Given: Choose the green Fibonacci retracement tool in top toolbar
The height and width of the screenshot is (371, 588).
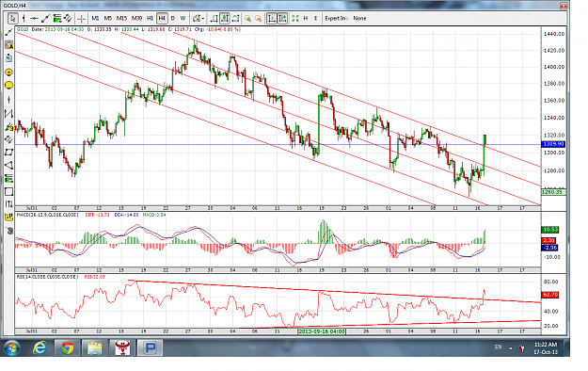Looking at the screenshot, I should 57,18.
